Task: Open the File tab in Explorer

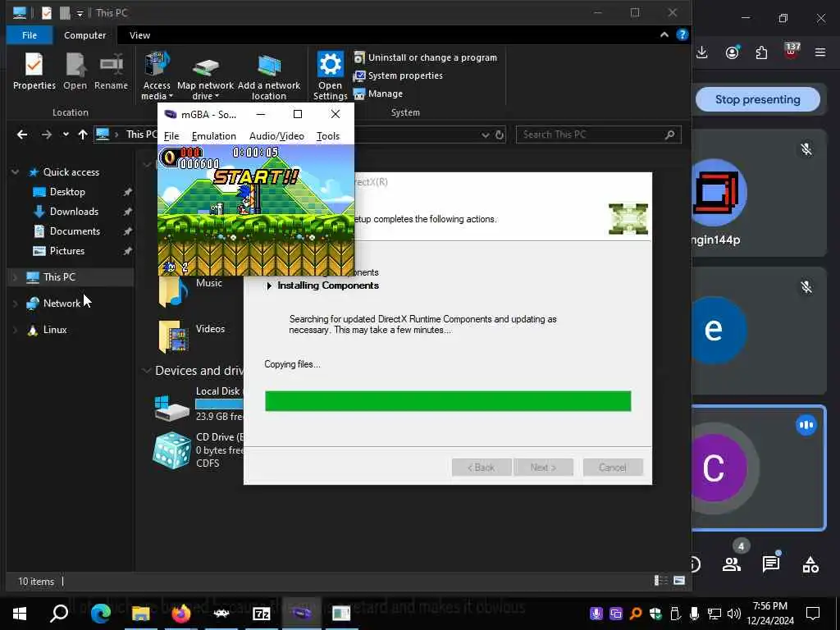Action: point(30,35)
